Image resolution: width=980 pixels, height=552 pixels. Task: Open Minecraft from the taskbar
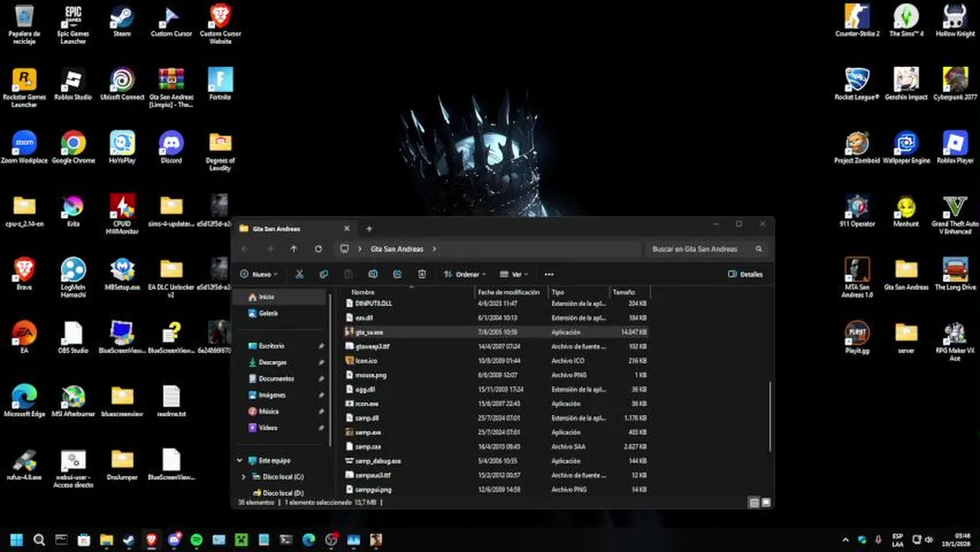241,540
